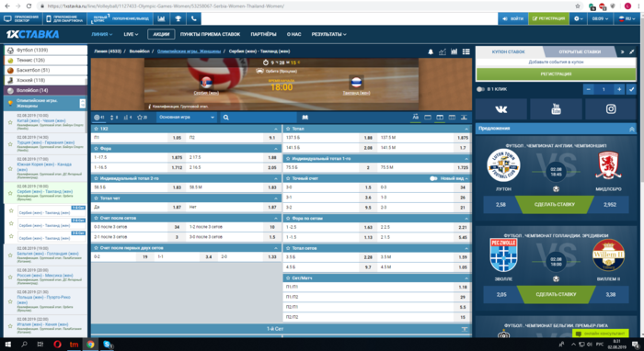Click the phone callback icon
The image size is (644, 351).
click(x=193, y=18)
